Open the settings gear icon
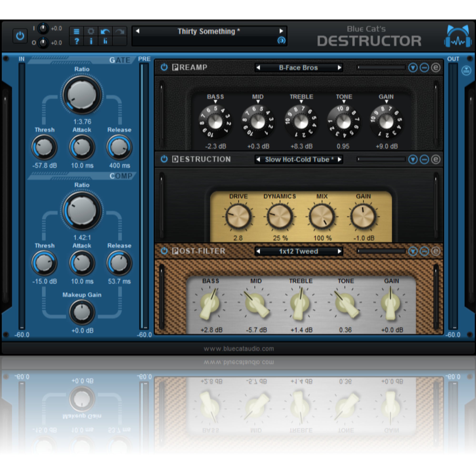Screen dimensions: 476x476 pyautogui.click(x=91, y=31)
